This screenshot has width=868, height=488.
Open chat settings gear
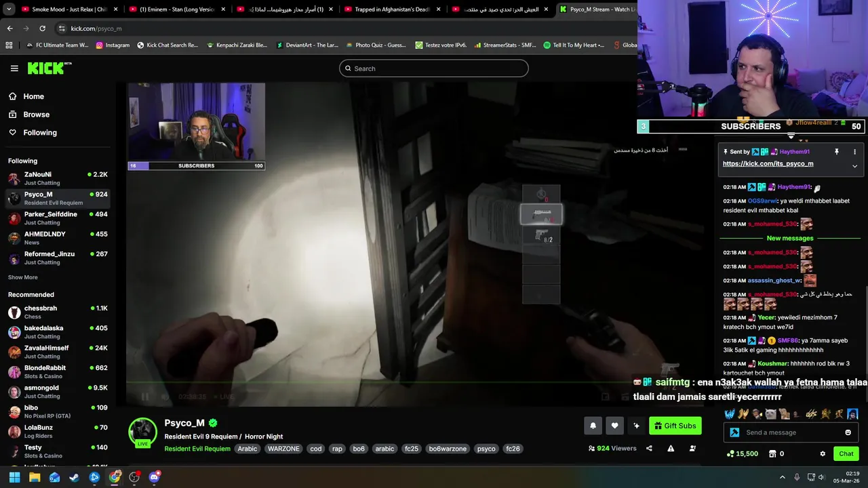point(823,453)
